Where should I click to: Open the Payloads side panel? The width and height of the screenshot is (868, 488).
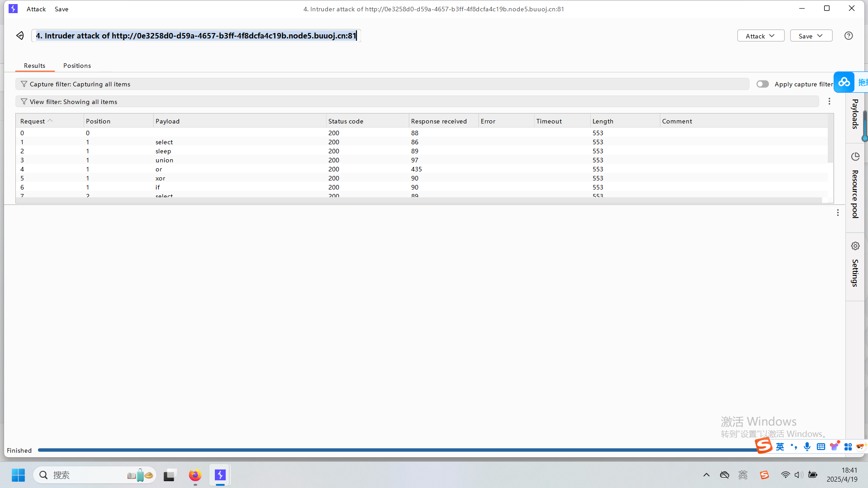tap(855, 114)
